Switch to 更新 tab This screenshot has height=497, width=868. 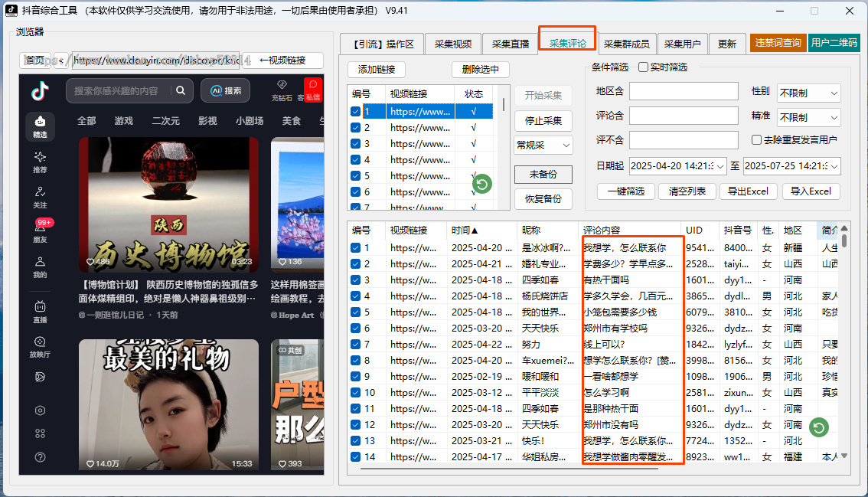pos(727,44)
